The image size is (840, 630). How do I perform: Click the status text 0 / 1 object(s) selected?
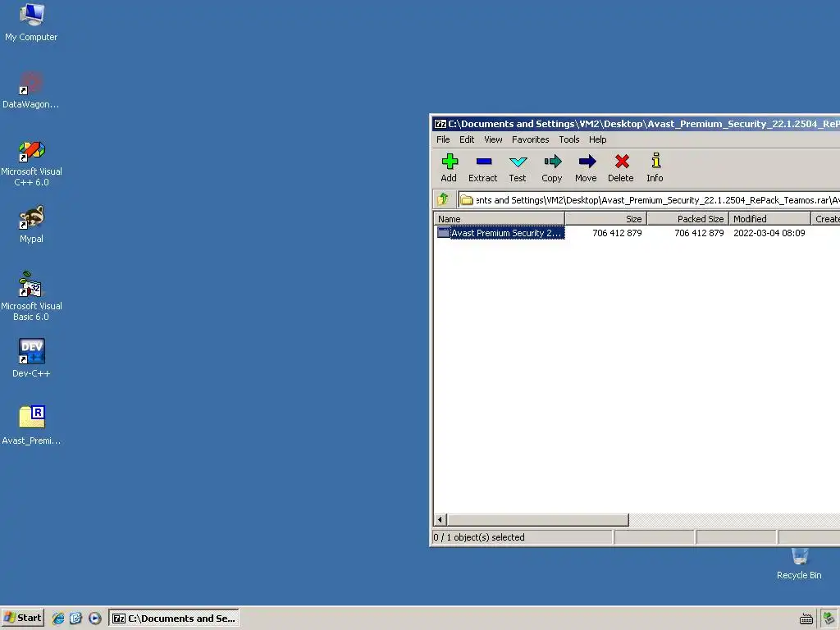(x=479, y=536)
